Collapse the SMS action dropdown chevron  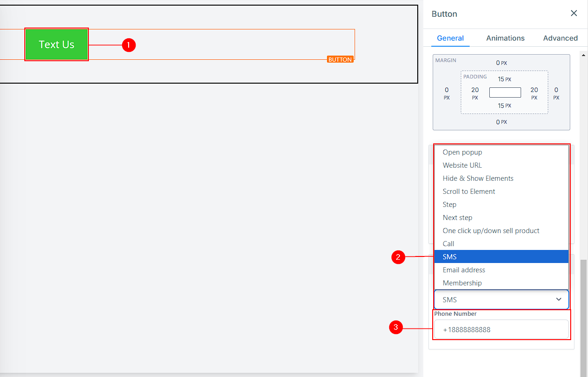[x=559, y=299]
